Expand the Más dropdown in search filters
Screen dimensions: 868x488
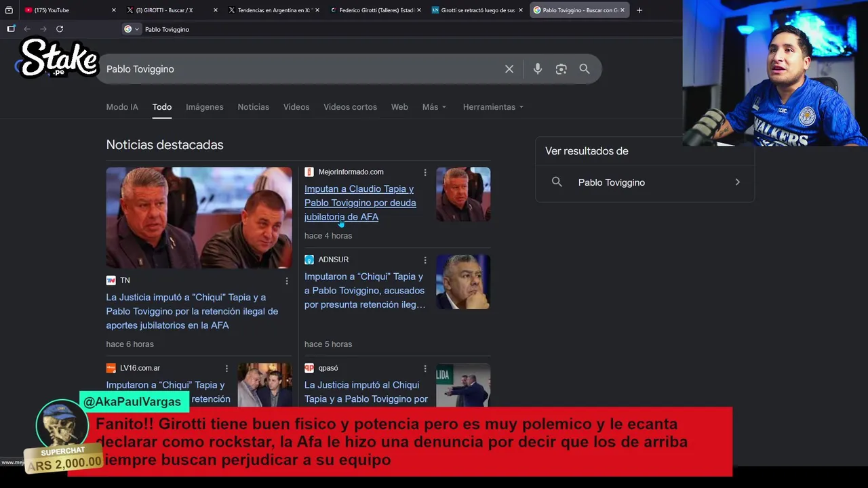434,107
